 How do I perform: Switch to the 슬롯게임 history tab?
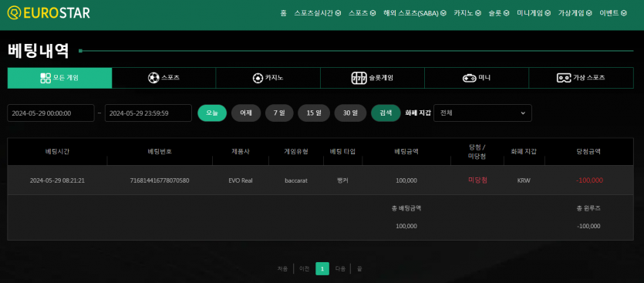point(372,78)
